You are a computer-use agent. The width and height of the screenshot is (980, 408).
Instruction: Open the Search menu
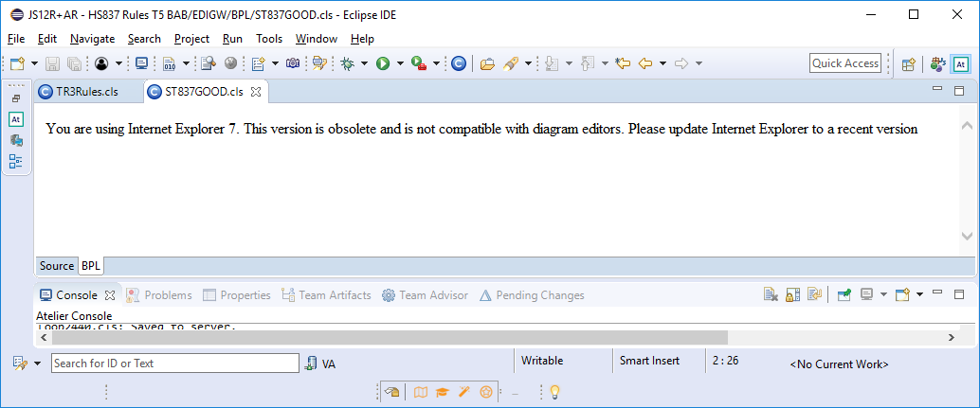coord(144,39)
